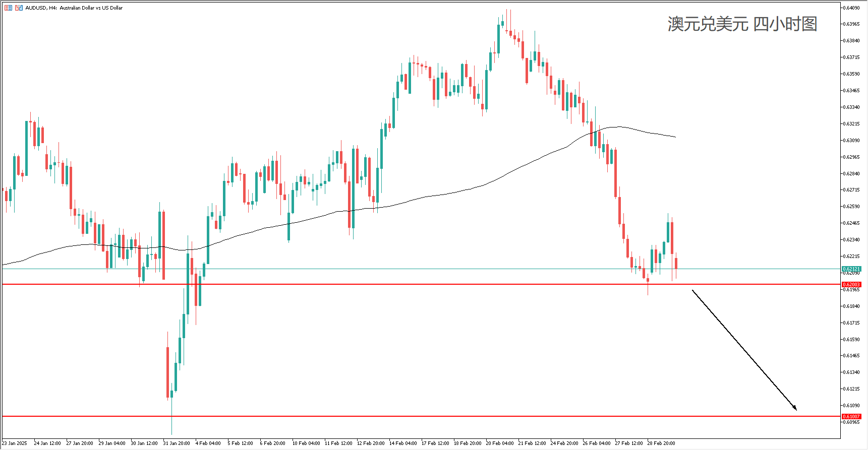The image size is (868, 450).
Task: Click the 23 Jan 2025 date label
Action: [15, 443]
